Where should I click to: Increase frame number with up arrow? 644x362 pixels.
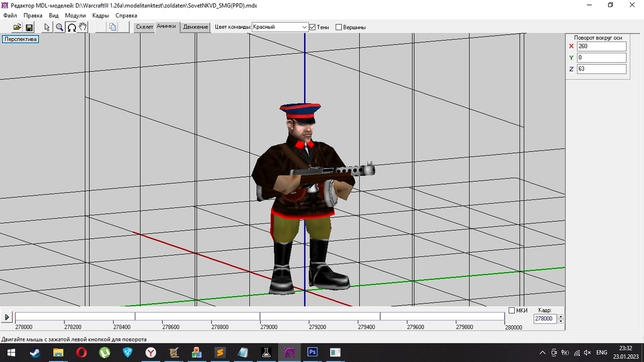[x=561, y=317]
